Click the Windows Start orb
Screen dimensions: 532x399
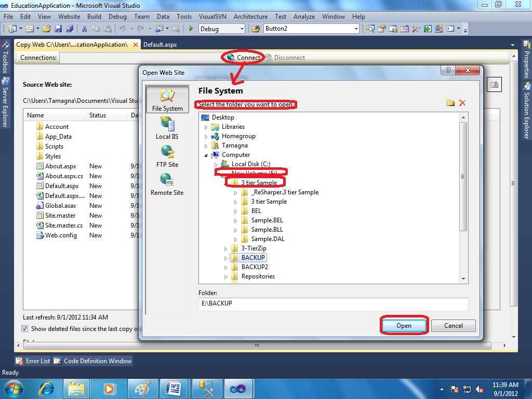click(x=14, y=389)
